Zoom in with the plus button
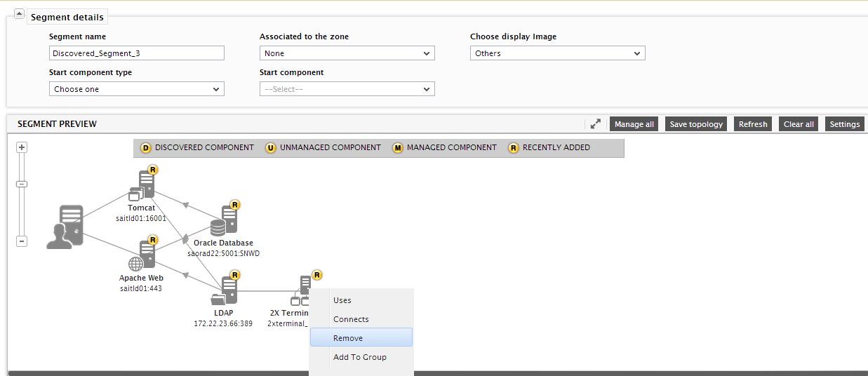This screenshot has width=868, height=376. tap(22, 147)
